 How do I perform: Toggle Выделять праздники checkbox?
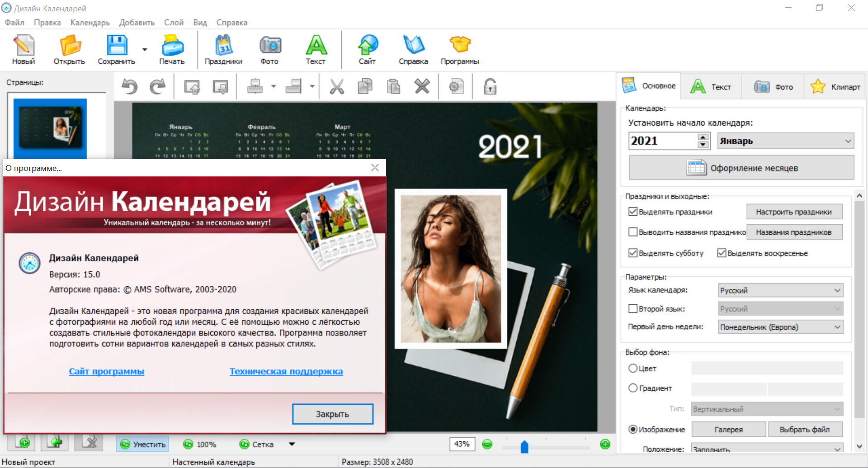[x=633, y=212]
